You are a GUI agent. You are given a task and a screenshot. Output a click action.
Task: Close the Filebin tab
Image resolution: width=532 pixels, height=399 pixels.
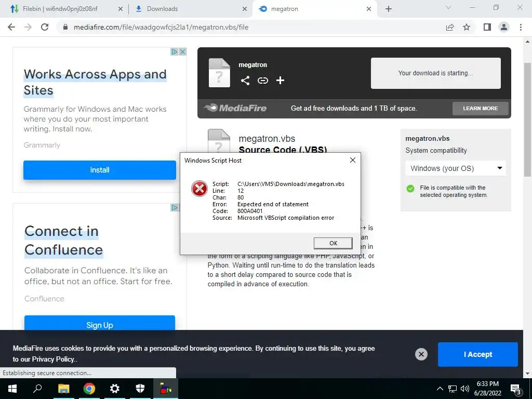(x=121, y=9)
